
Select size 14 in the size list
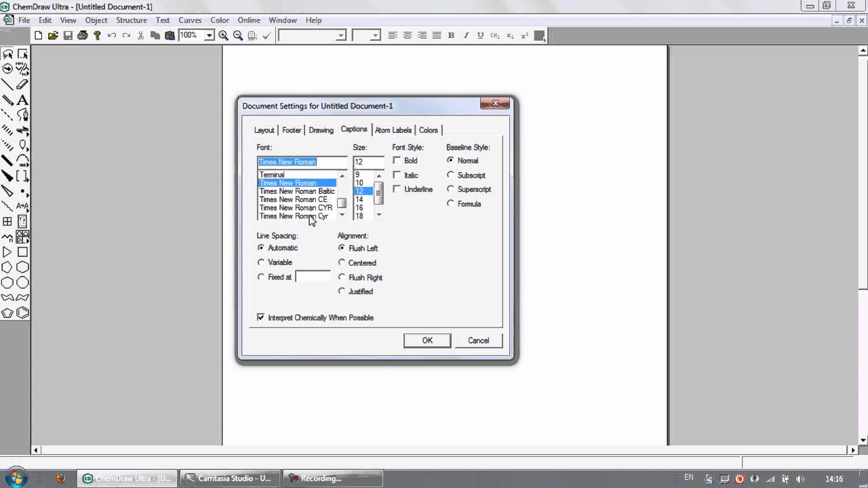coord(359,199)
